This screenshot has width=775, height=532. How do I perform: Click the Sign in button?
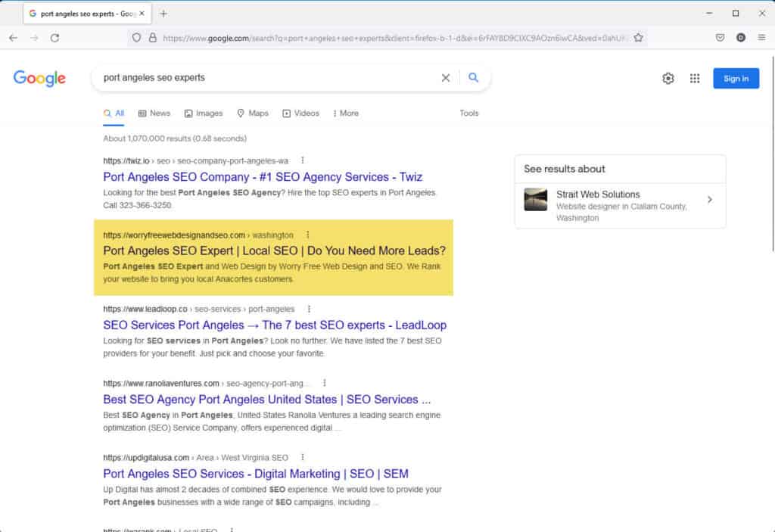coord(736,78)
